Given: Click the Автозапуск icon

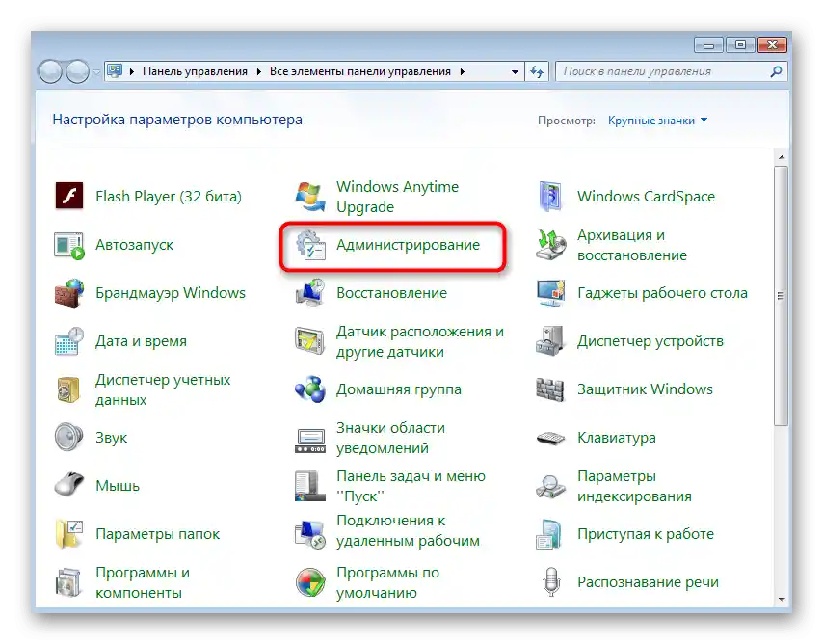Looking at the screenshot, I should pos(69,245).
